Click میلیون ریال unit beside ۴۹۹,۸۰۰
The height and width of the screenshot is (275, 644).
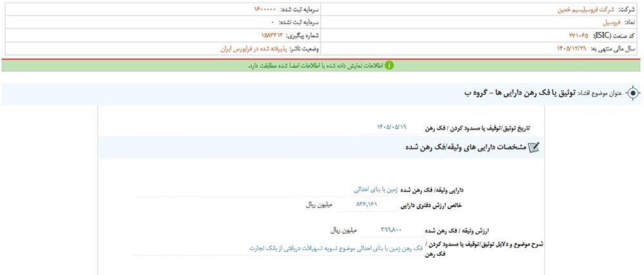(x=344, y=231)
